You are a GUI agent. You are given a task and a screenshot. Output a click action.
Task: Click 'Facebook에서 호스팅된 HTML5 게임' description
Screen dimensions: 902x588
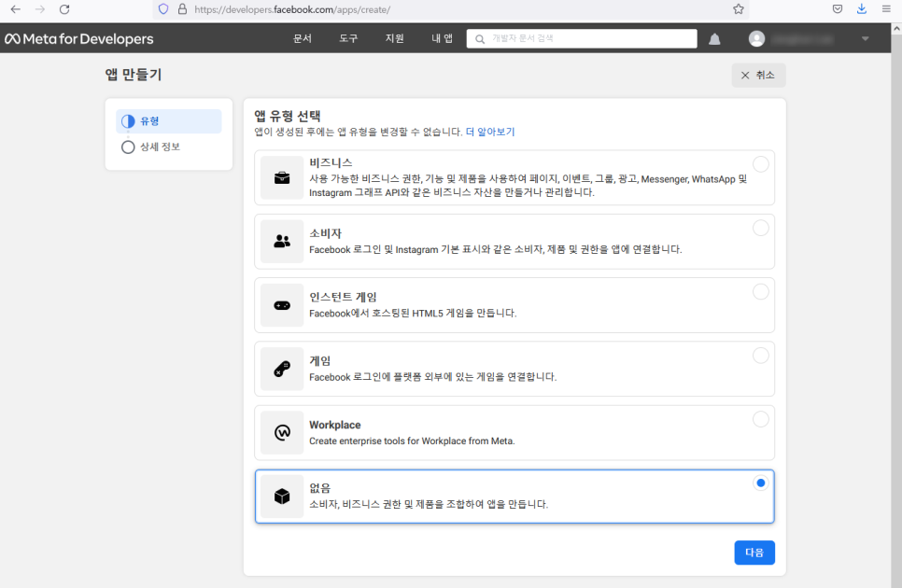tap(413, 314)
